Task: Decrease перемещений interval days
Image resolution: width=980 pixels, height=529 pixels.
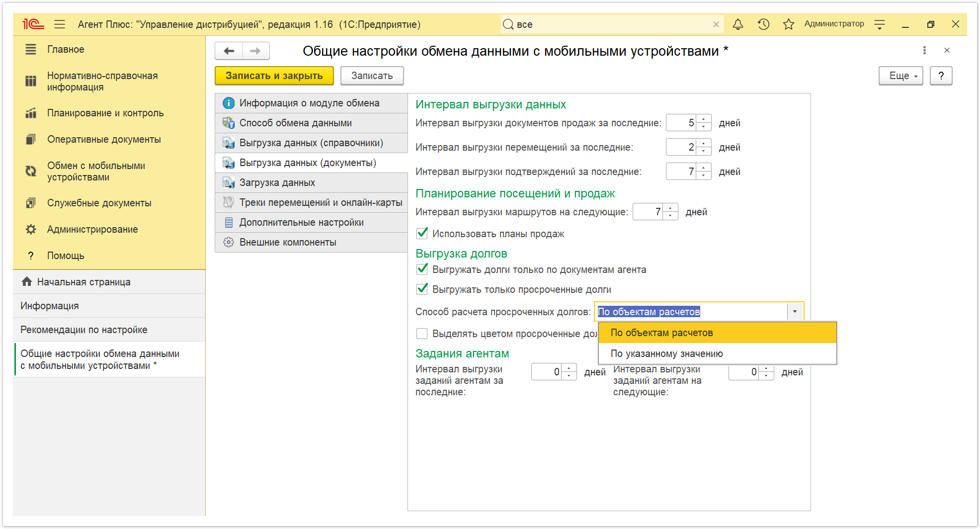Action: pyautogui.click(x=703, y=151)
